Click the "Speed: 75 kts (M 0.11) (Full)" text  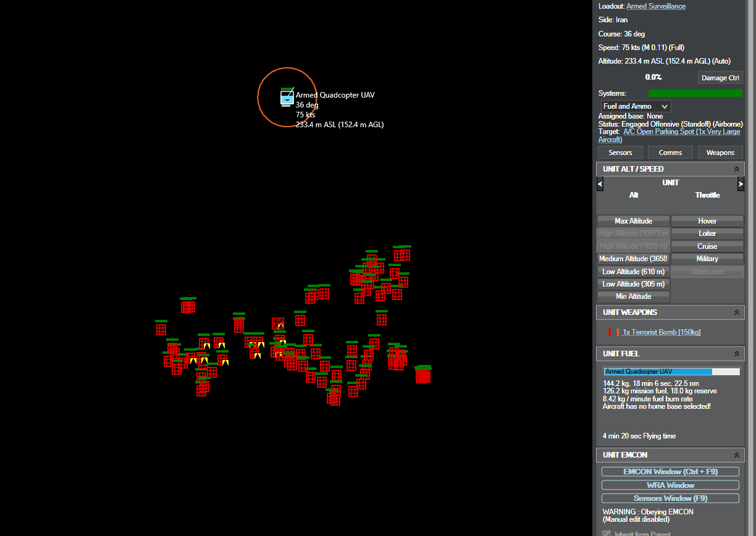point(641,48)
